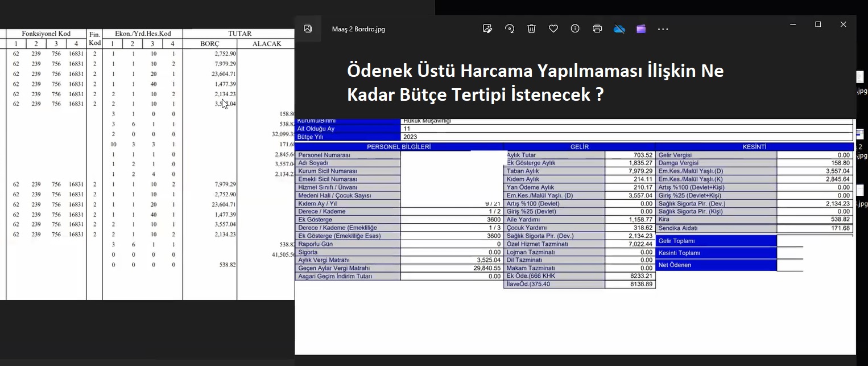Click the Maaş 2 Bordro.jpg file name
This screenshot has height=366, width=868.
point(358,29)
